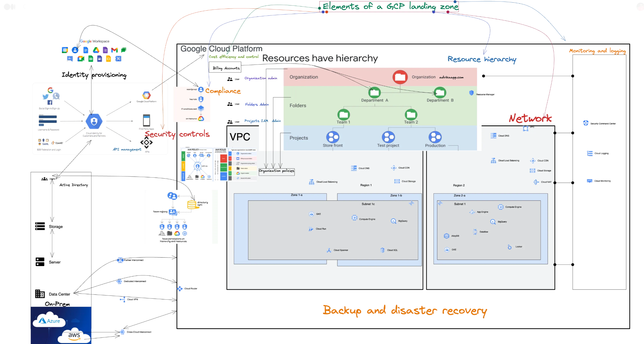Select the Store front project icon
This screenshot has width=644, height=344.
(x=333, y=137)
